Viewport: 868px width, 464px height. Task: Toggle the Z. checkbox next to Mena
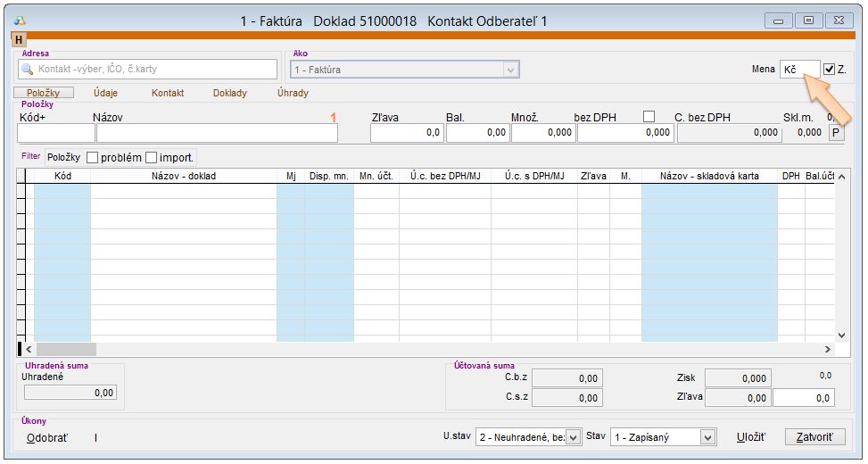tap(830, 70)
